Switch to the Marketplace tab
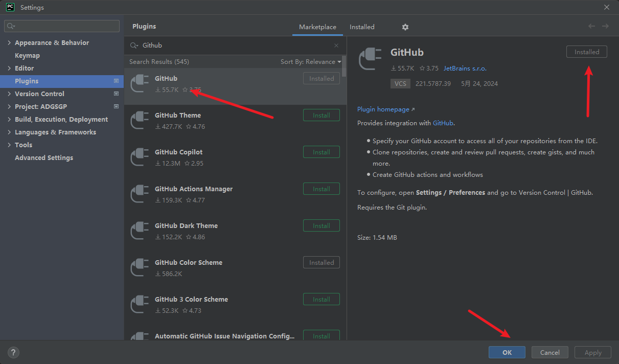Image resolution: width=619 pixels, height=364 pixels. coord(317,27)
